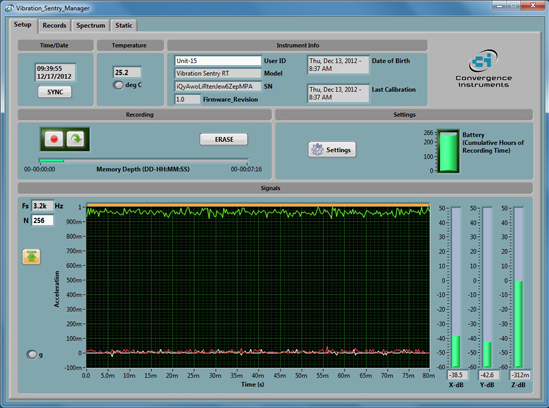Click the X-dB level meter bar
The height and width of the screenshot is (408, 549).
[456, 287]
